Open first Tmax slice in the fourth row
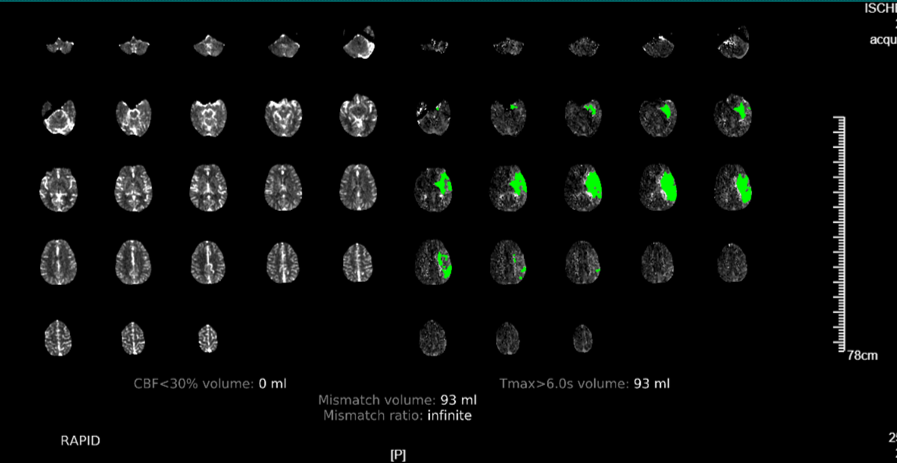Screen dimensions: 897x463 tap(432, 262)
